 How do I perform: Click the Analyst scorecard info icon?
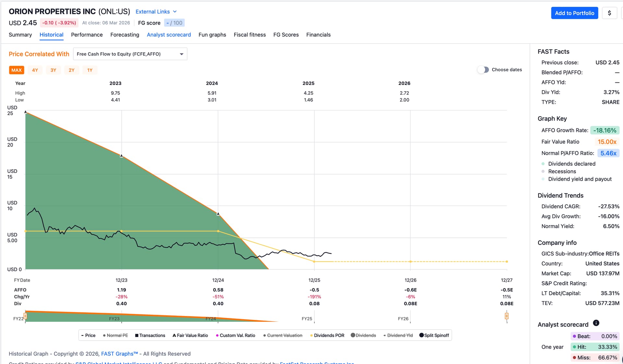click(x=596, y=323)
